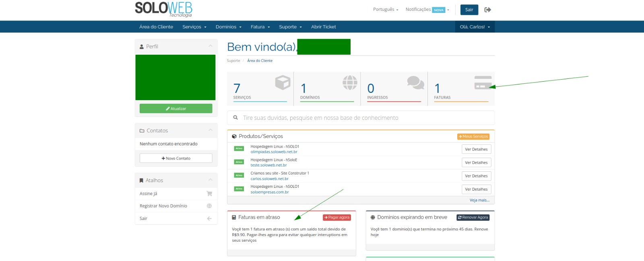Click the green Atualizar button
Viewport: 644px width, 261px height.
click(x=176, y=109)
